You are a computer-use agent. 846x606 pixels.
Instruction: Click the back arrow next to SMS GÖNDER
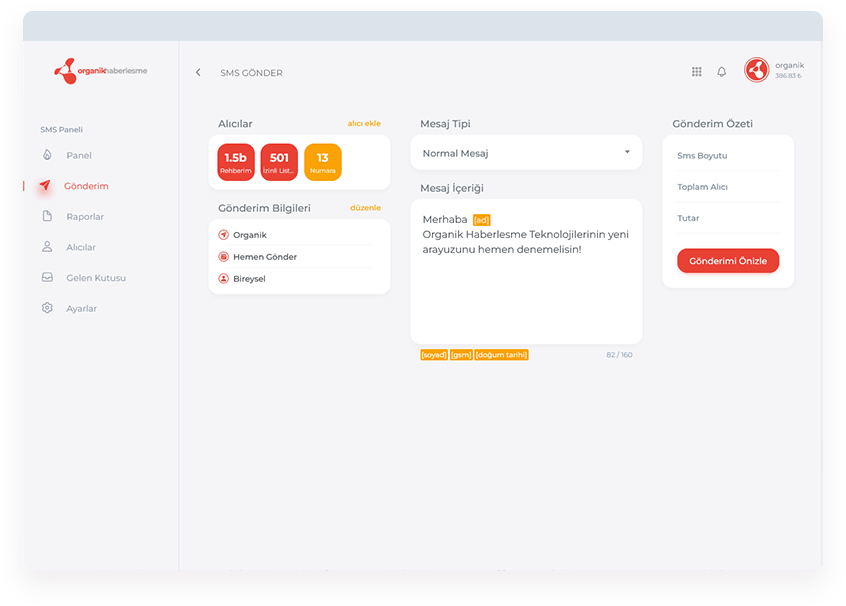click(198, 73)
